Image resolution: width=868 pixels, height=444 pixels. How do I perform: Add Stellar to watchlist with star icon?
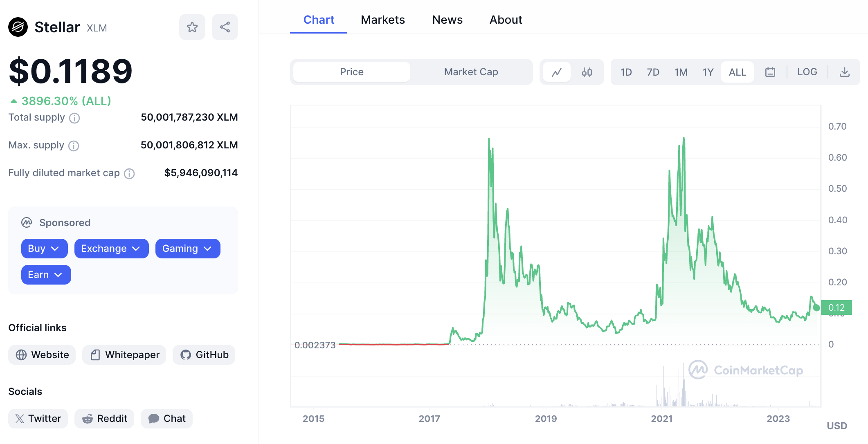[x=192, y=27]
